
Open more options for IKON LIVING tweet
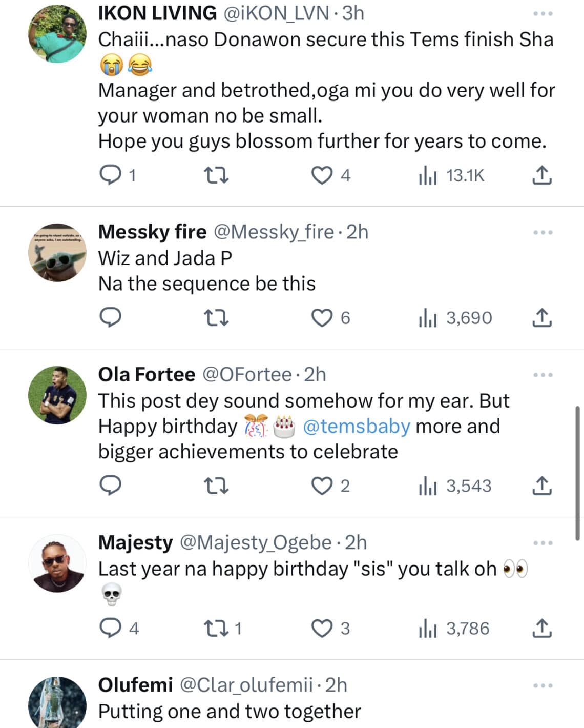pyautogui.click(x=543, y=14)
